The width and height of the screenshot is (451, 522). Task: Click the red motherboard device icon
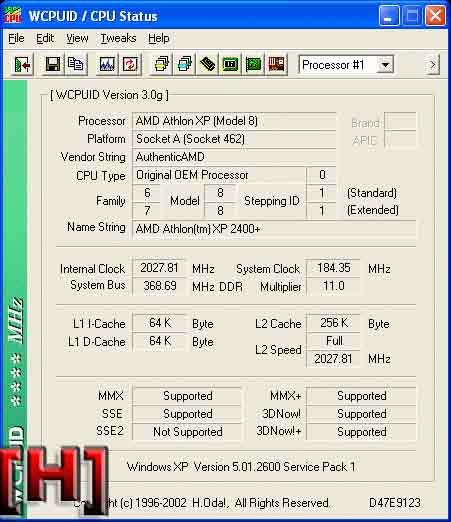pyautogui.click(x=276, y=64)
